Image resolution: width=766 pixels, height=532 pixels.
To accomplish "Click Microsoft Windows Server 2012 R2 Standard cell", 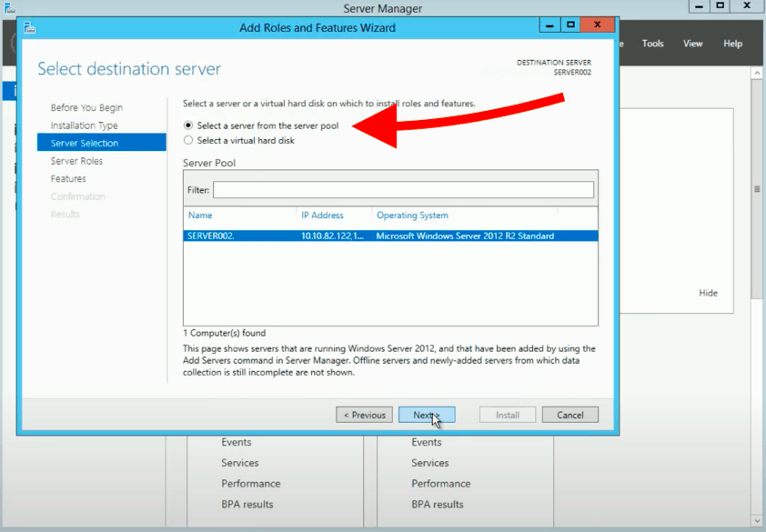I will (x=465, y=236).
